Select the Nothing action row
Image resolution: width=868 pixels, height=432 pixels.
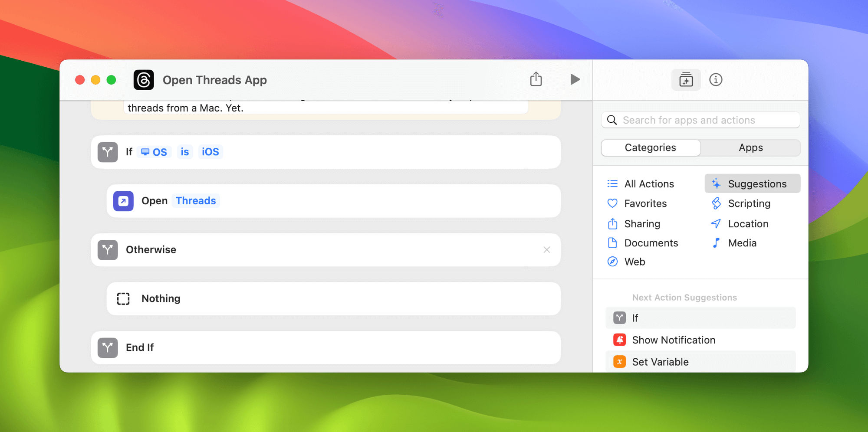333,299
